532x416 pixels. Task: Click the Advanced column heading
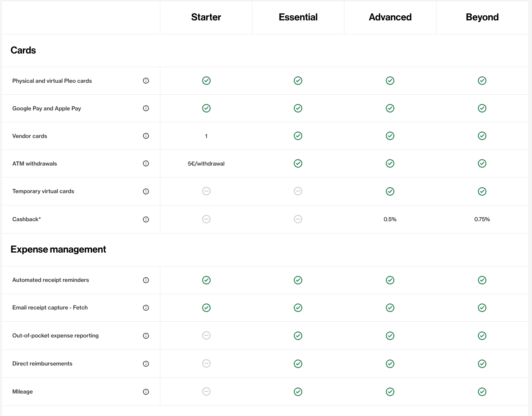[390, 17]
